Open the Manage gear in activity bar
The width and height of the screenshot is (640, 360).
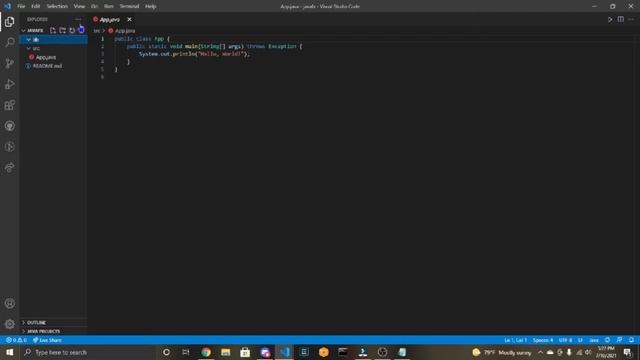tap(9, 324)
